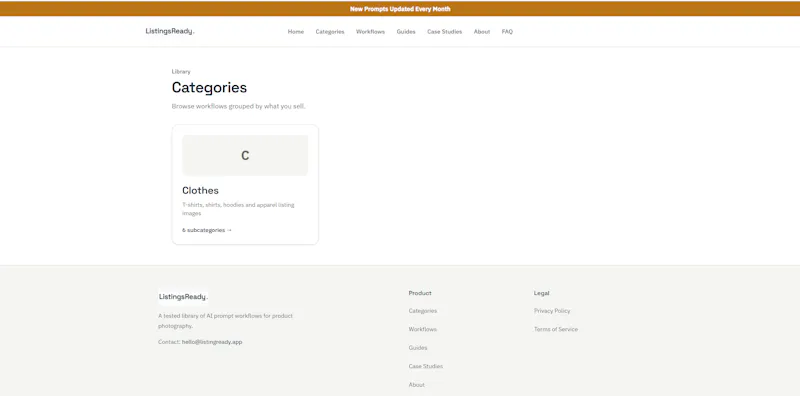This screenshot has width=800, height=396.
Task: Click the footer Legal column heading
Action: [542, 293]
